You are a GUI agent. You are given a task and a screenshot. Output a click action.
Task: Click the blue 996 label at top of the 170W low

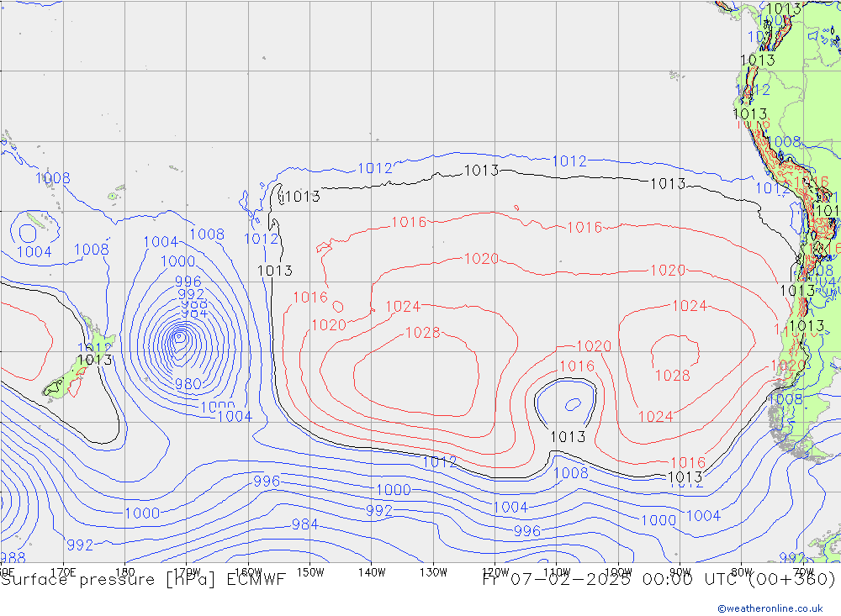tap(188, 282)
